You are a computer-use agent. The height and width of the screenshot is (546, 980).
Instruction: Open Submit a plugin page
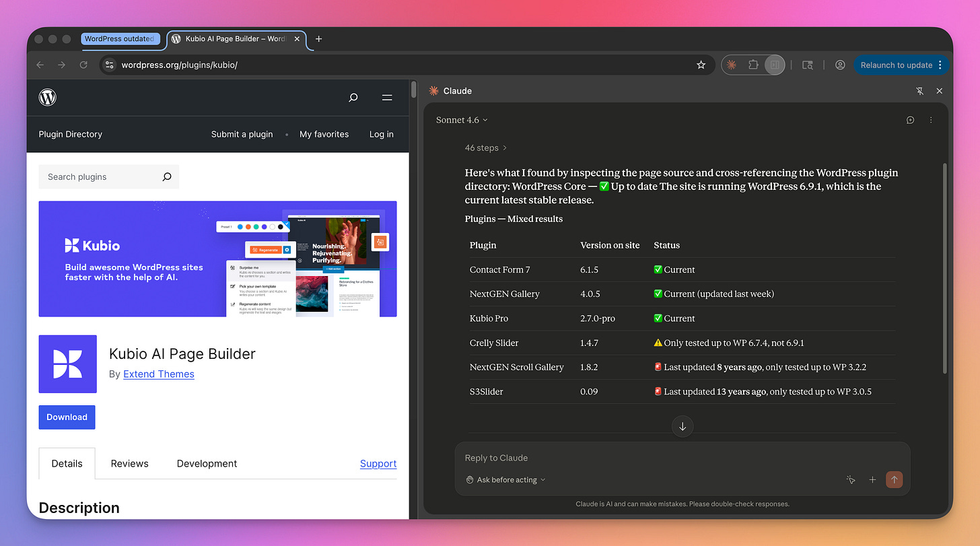tap(242, 134)
